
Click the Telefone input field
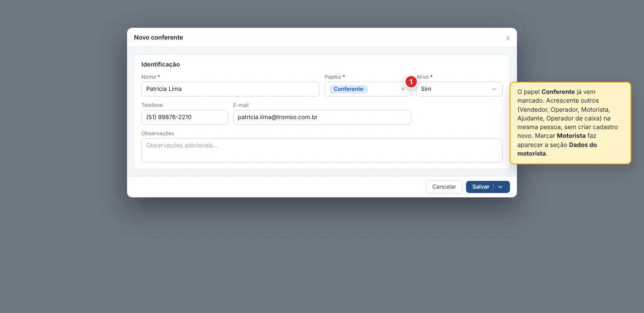[x=184, y=117]
